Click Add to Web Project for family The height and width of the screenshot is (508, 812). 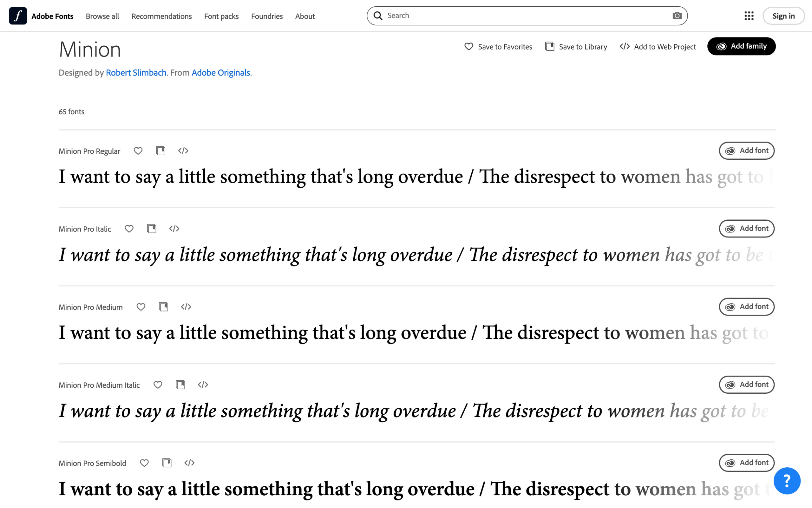[x=658, y=47]
